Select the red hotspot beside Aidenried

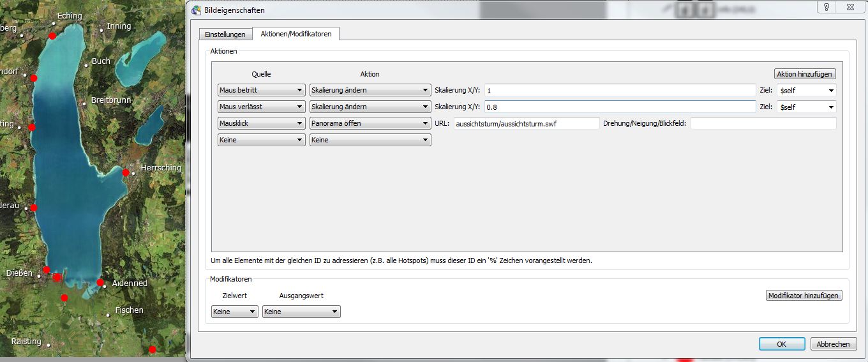pos(100,282)
